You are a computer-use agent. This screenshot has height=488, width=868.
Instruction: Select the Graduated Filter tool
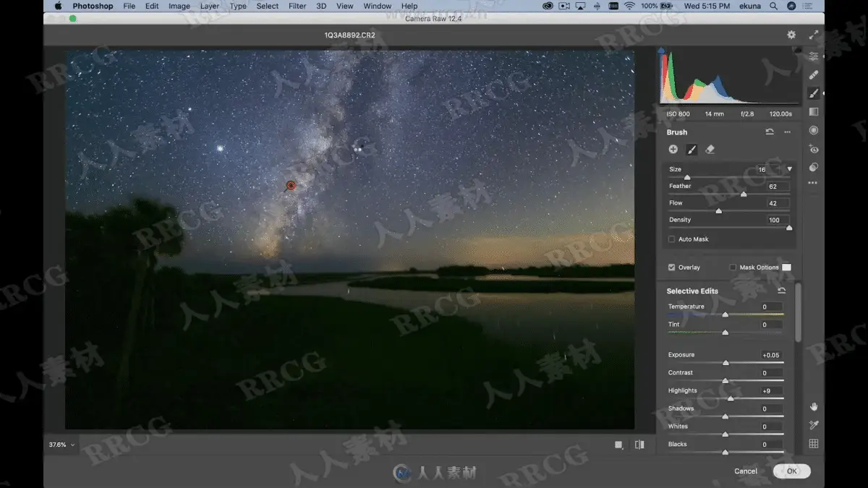814,112
